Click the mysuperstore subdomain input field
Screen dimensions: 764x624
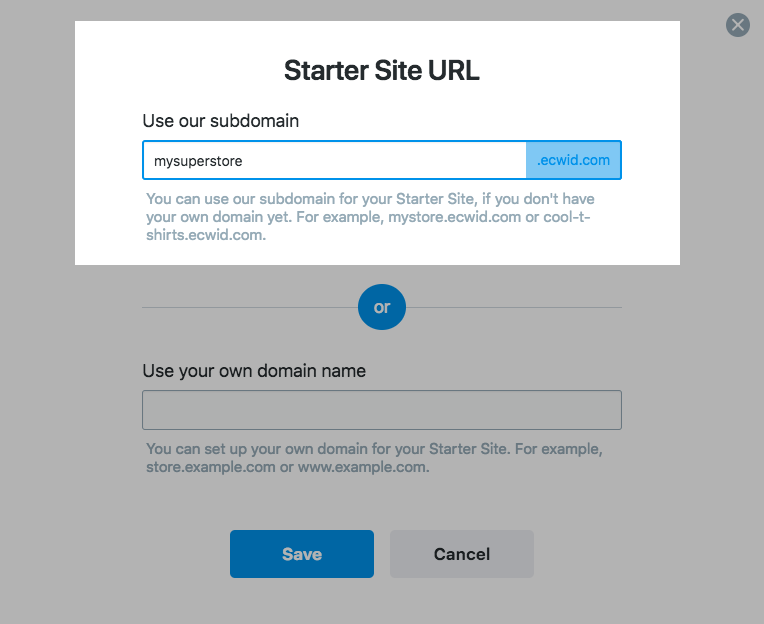pos(335,160)
